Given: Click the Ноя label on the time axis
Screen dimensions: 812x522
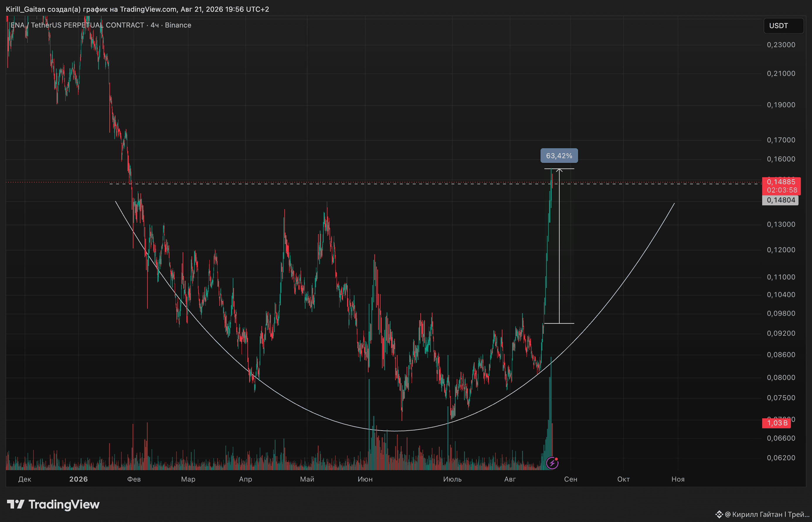Looking at the screenshot, I should pos(678,479).
